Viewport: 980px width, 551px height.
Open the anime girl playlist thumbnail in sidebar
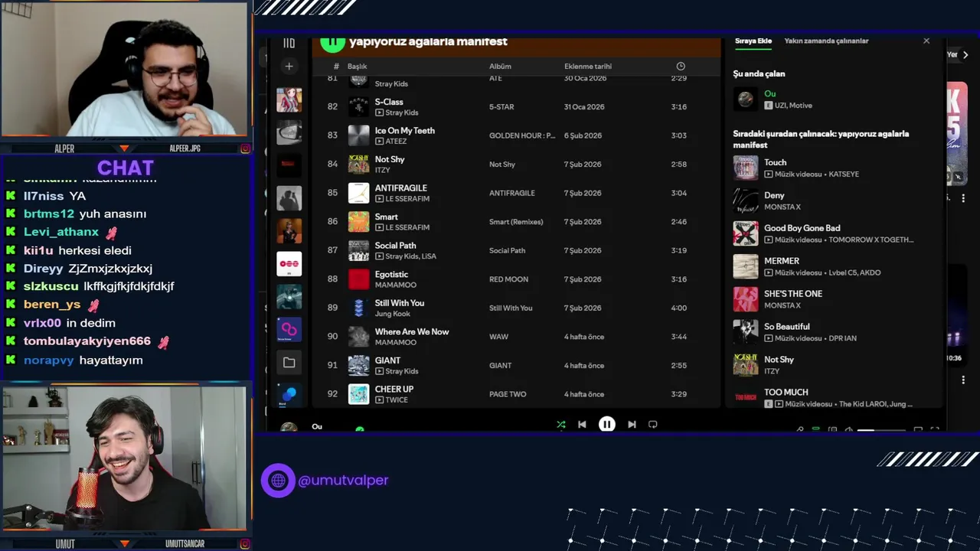click(x=289, y=99)
